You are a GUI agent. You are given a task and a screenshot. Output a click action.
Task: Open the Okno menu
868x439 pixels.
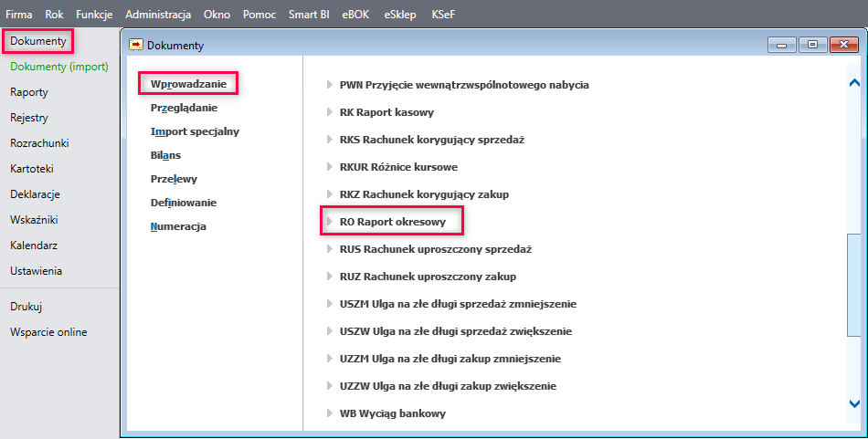pyautogui.click(x=217, y=15)
